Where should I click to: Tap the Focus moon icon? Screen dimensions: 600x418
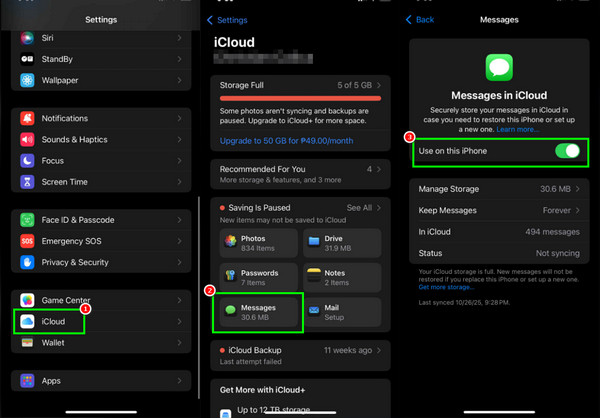pos(27,161)
